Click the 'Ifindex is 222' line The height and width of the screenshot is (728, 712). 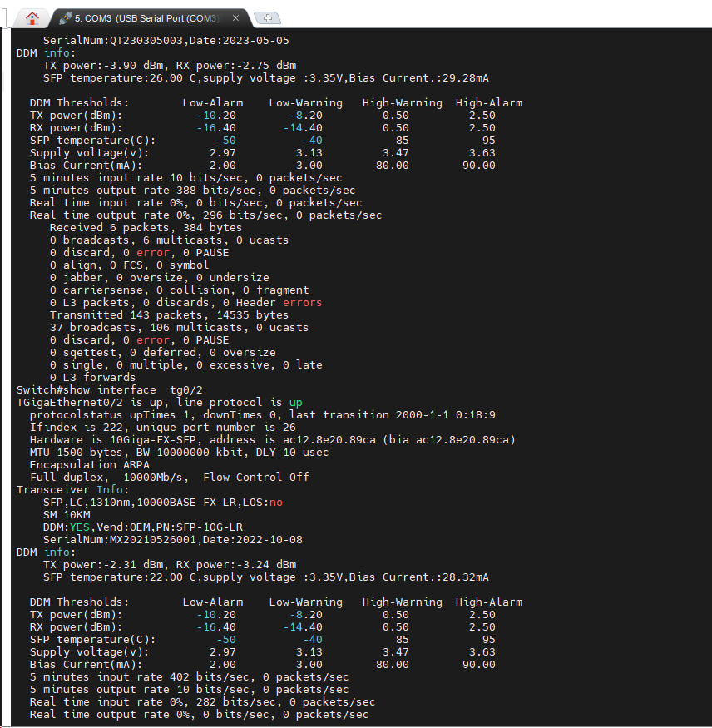162,428
